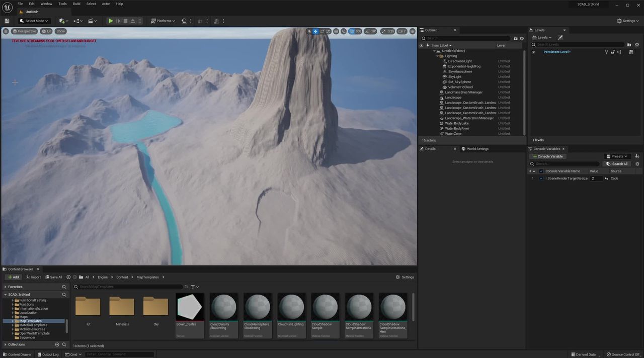Toggle Persistent Level lock icon
The image size is (644, 358).
[x=613, y=52]
